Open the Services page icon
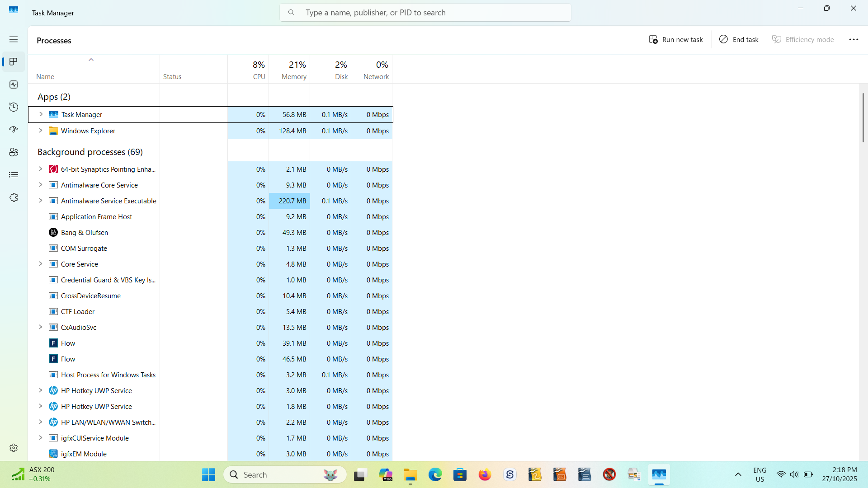 (x=14, y=197)
